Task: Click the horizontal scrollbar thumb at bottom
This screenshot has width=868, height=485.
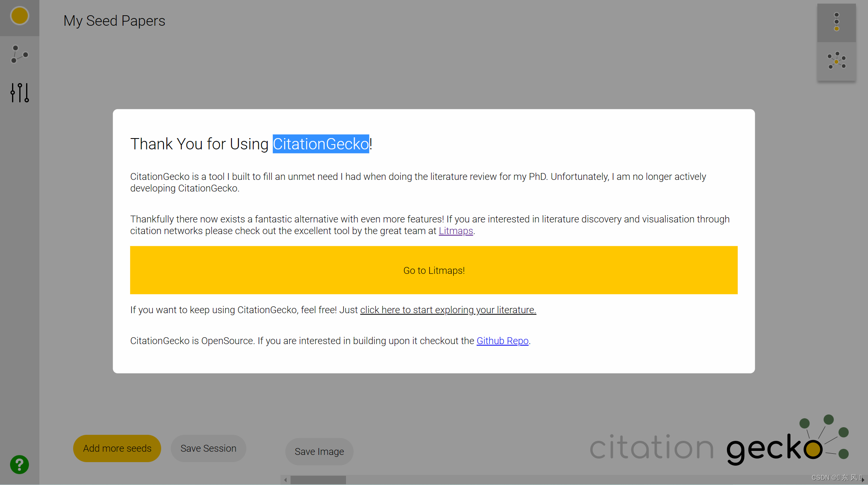Action: [x=318, y=480]
